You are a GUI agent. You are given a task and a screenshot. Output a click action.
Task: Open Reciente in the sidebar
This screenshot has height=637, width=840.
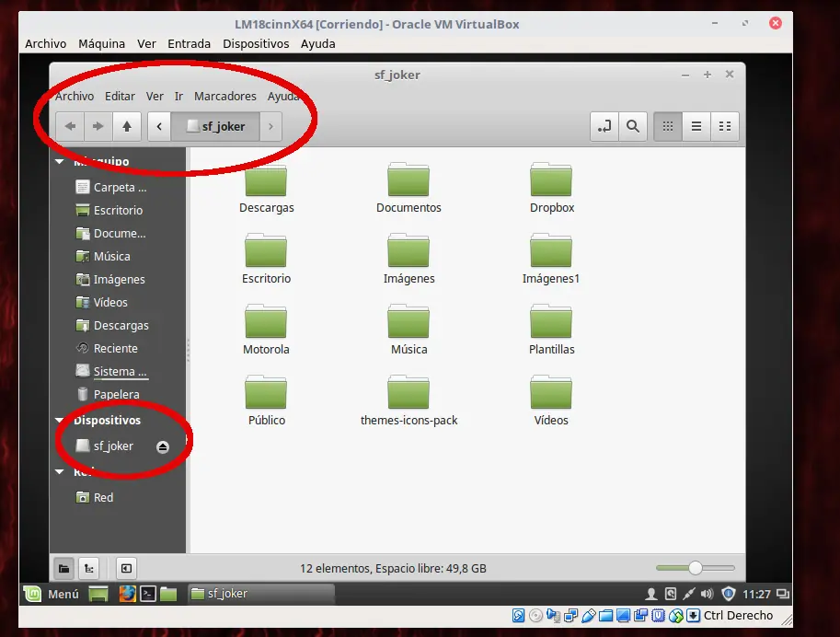point(107,349)
